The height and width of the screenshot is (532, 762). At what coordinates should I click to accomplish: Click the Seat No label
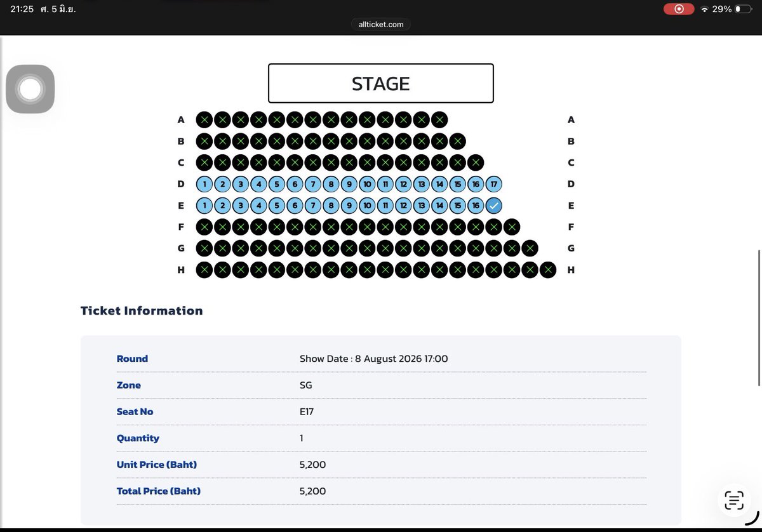(135, 411)
